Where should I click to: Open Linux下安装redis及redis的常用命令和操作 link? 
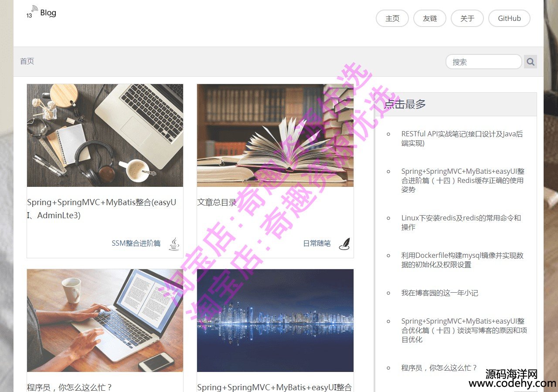(461, 223)
